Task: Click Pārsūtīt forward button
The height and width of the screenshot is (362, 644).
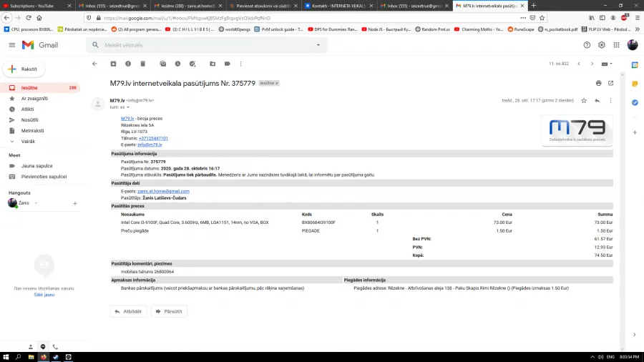Action: (169, 311)
